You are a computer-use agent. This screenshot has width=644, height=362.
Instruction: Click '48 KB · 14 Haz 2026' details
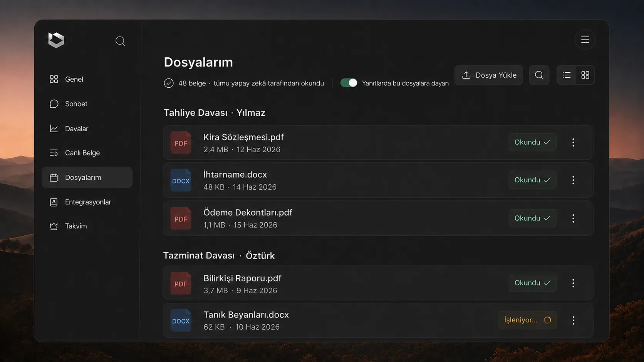240,187
